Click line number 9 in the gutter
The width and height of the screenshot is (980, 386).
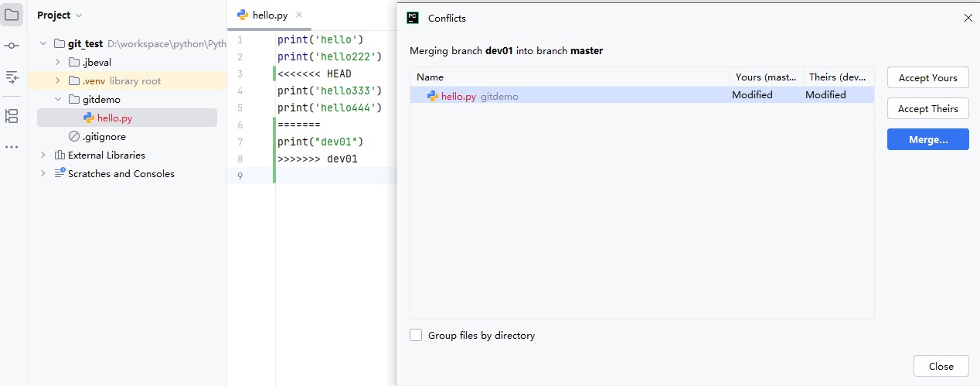pyautogui.click(x=240, y=176)
